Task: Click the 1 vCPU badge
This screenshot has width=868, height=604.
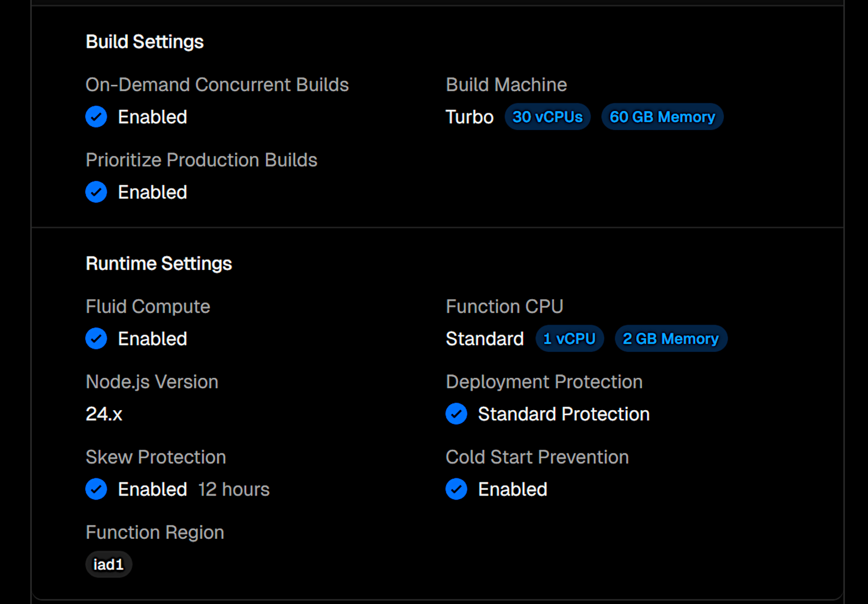Action: point(569,339)
